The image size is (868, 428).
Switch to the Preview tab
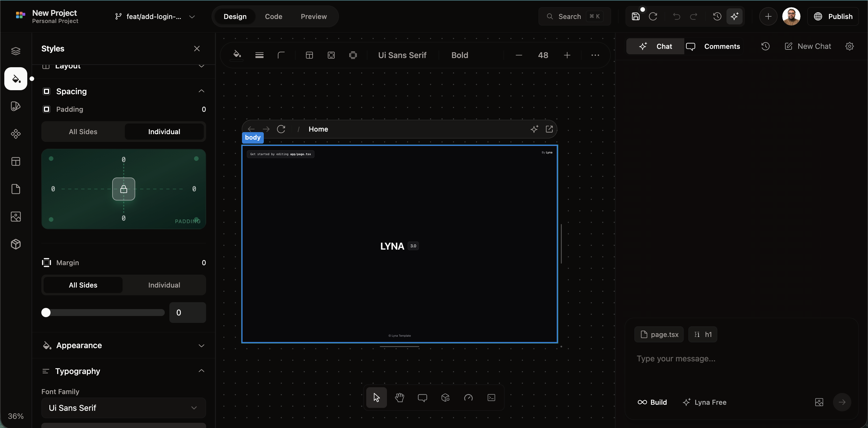(x=314, y=16)
